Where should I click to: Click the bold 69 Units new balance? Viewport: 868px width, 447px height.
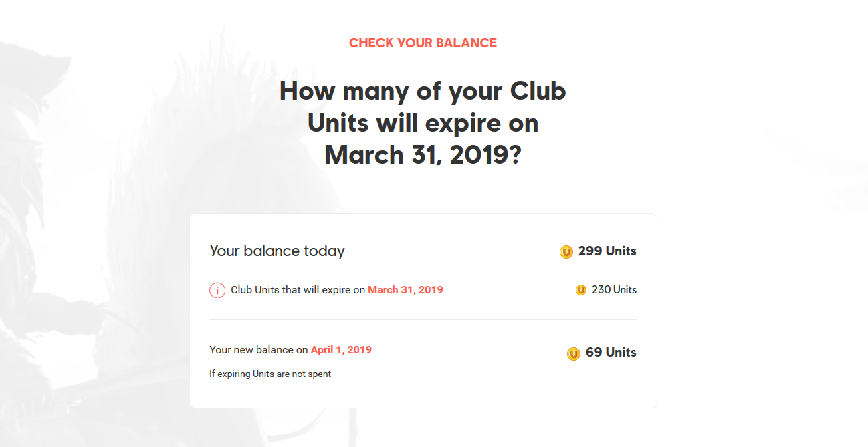611,353
